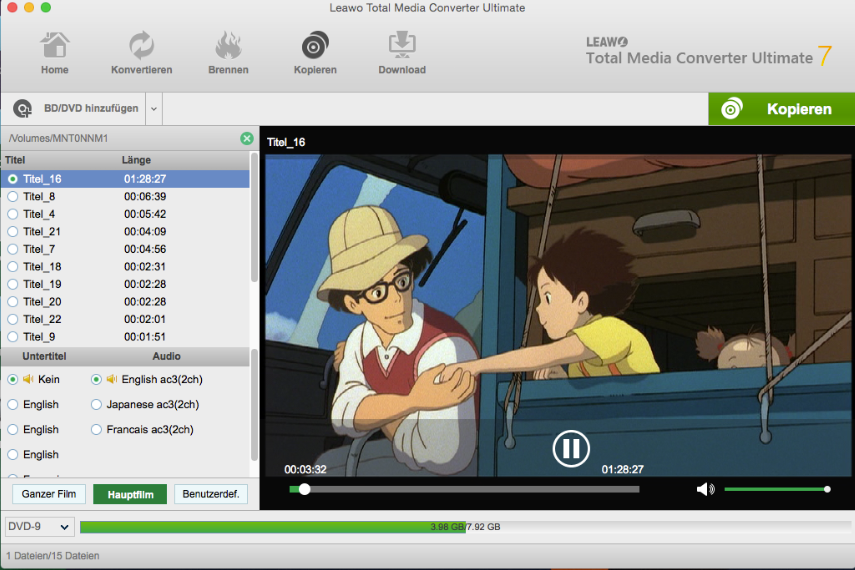
Task: Choose Kein subtitle option
Action: point(13,379)
